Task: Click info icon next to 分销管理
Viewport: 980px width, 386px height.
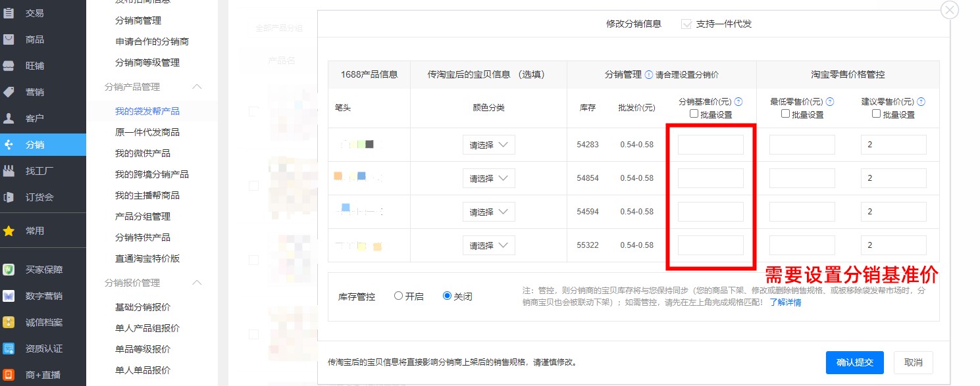Action: (x=648, y=75)
